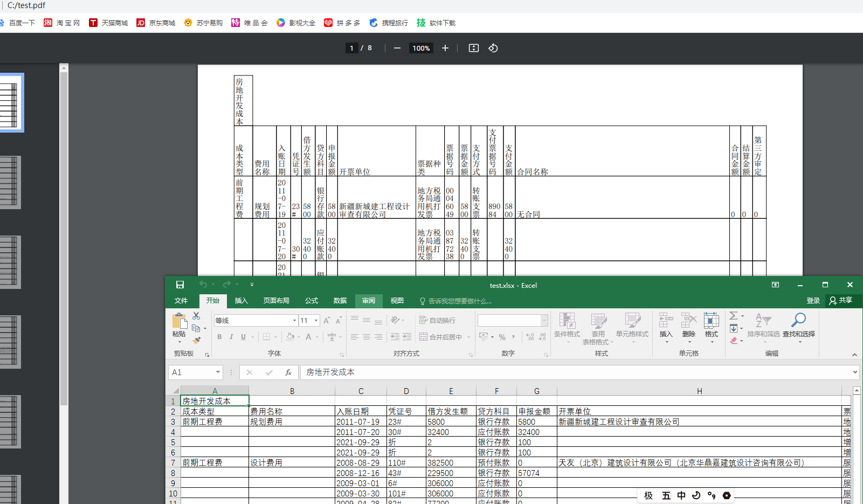
Task: Use the Format Painter brush icon
Action: click(196, 340)
